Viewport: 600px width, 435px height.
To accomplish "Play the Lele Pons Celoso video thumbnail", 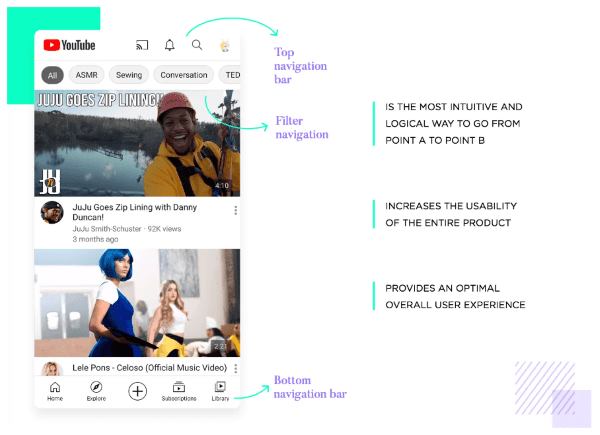I will (x=137, y=302).
